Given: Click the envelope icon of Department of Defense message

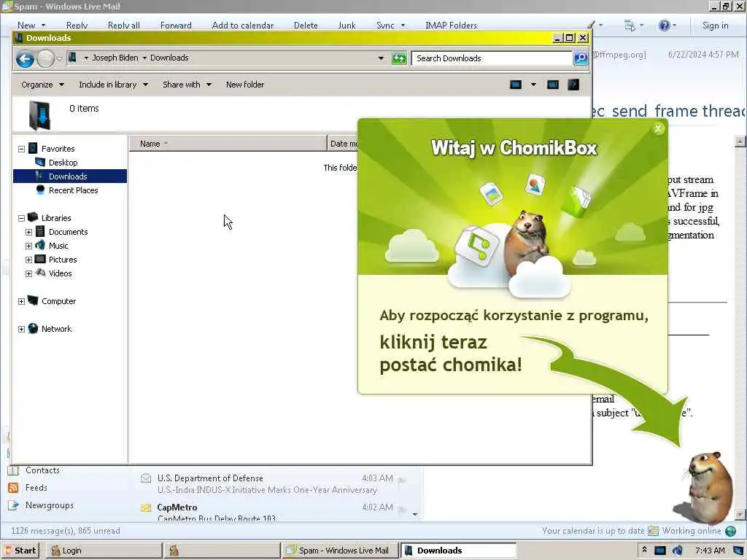Looking at the screenshot, I should click(146, 478).
